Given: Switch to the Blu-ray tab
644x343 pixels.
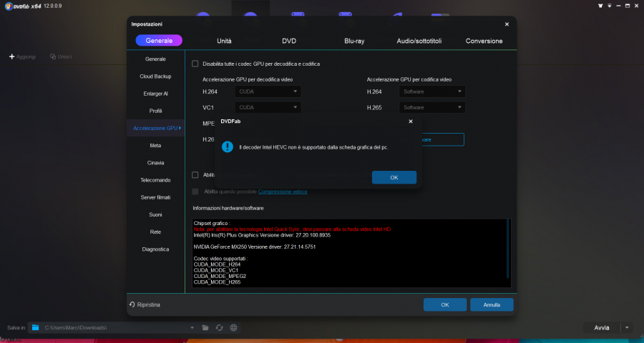Looking at the screenshot, I should tap(354, 41).
